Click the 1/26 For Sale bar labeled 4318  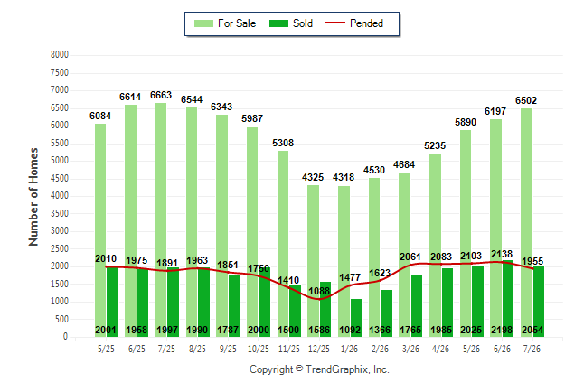coord(344,261)
